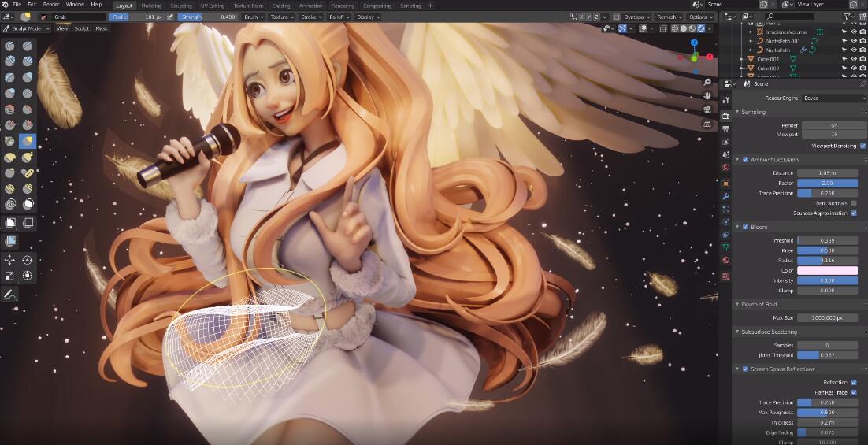The width and height of the screenshot is (868, 445).
Task: Open the Render menu
Action: point(51,5)
